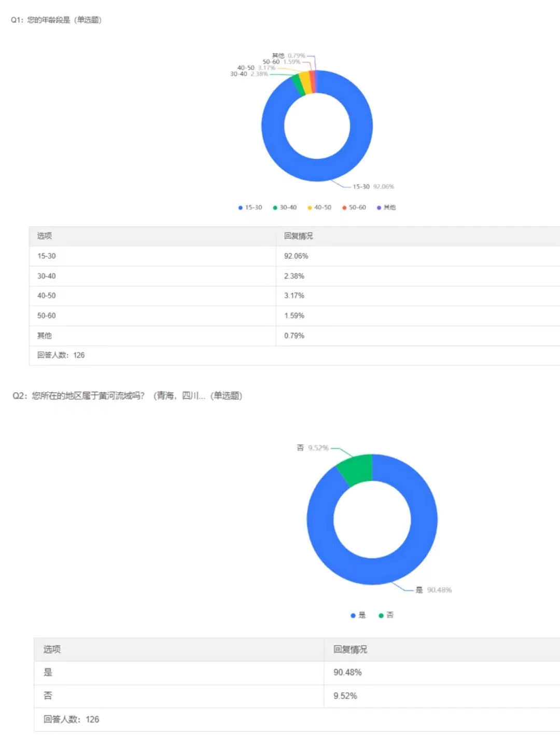Toggle the 30-40 legend entry below Q1 chart
The width and height of the screenshot is (560, 747).
tap(285, 208)
